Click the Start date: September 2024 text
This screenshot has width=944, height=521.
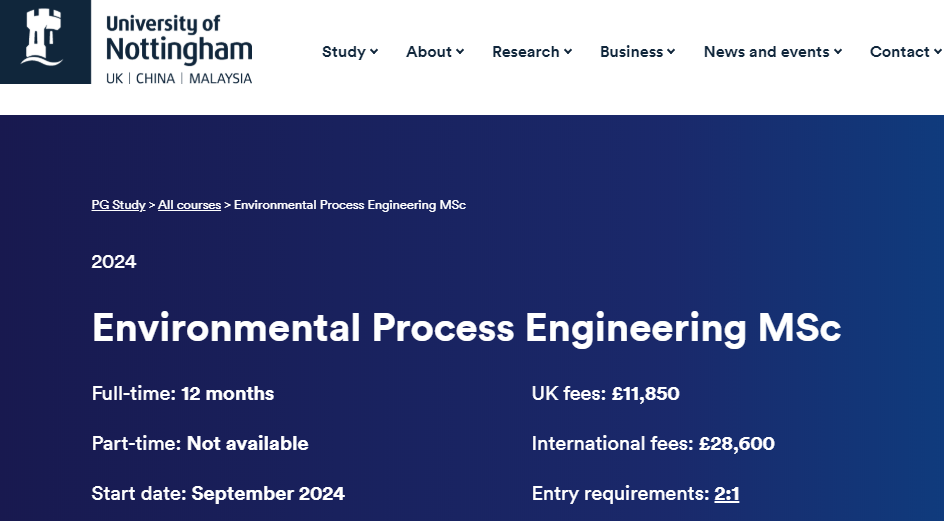218,493
